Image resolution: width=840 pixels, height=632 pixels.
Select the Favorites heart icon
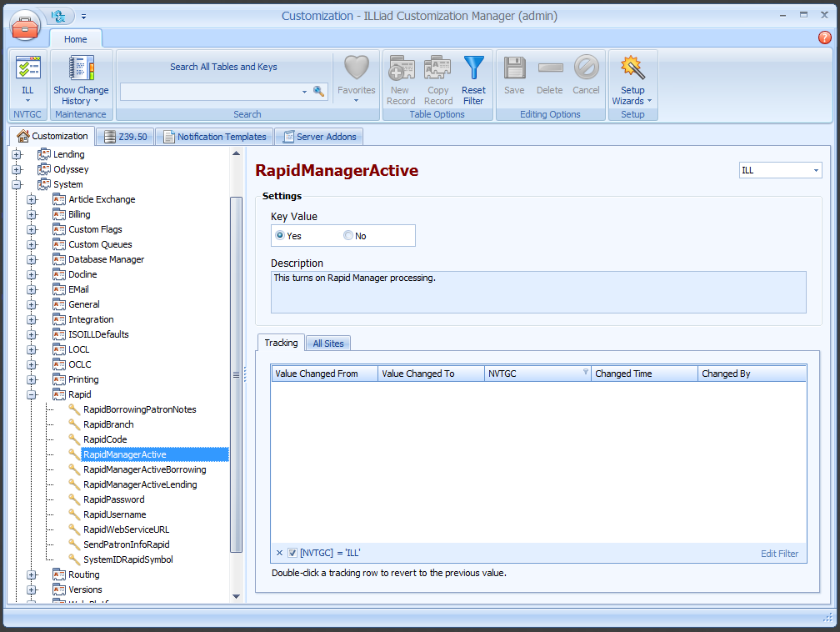click(356, 67)
